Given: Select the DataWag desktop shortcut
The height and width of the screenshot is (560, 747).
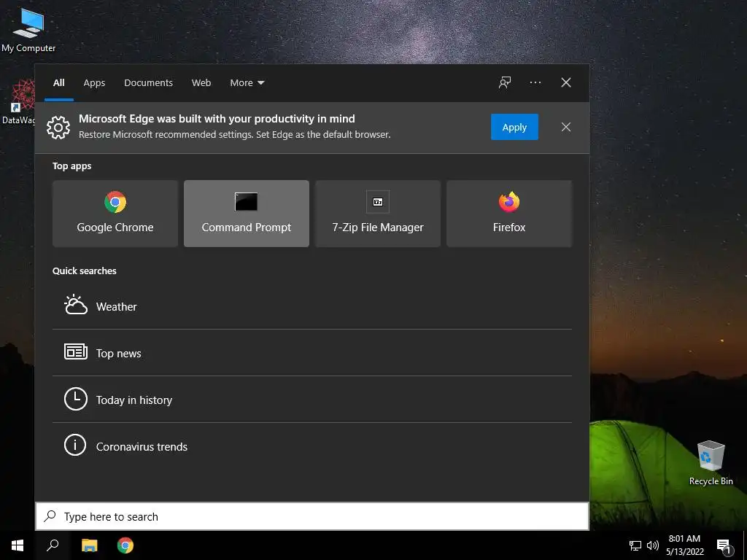Looking at the screenshot, I should tap(18, 102).
